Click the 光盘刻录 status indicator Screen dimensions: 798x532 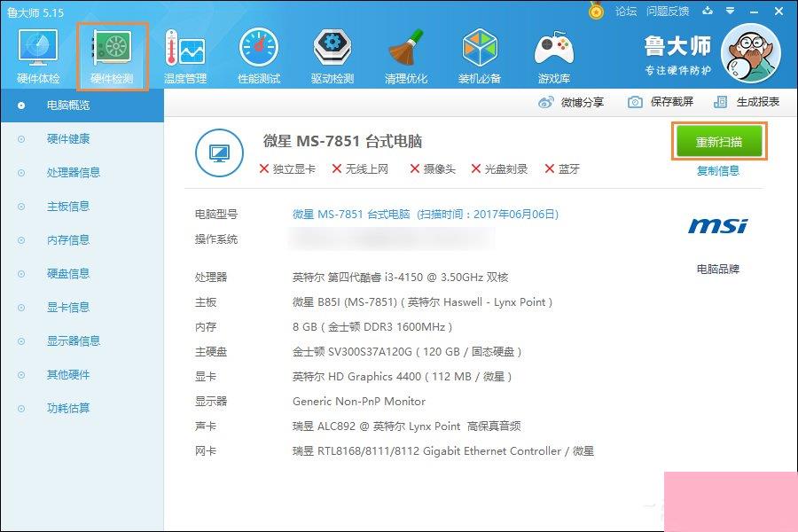(x=500, y=168)
